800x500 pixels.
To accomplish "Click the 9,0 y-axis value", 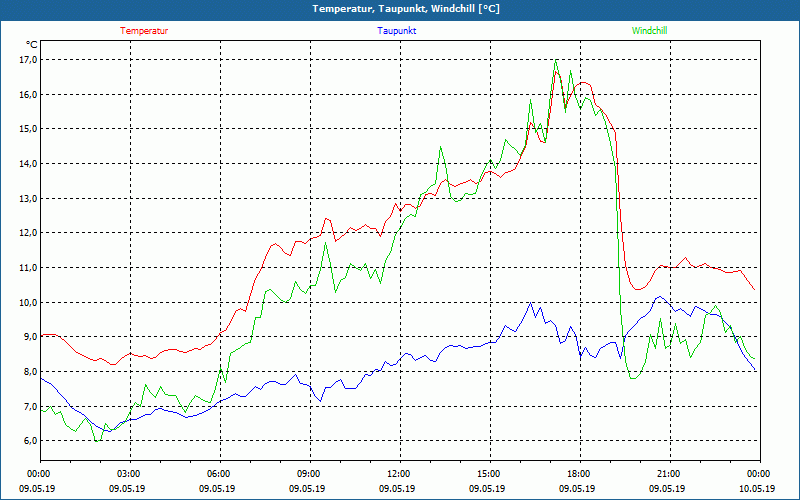I will 31,337.
